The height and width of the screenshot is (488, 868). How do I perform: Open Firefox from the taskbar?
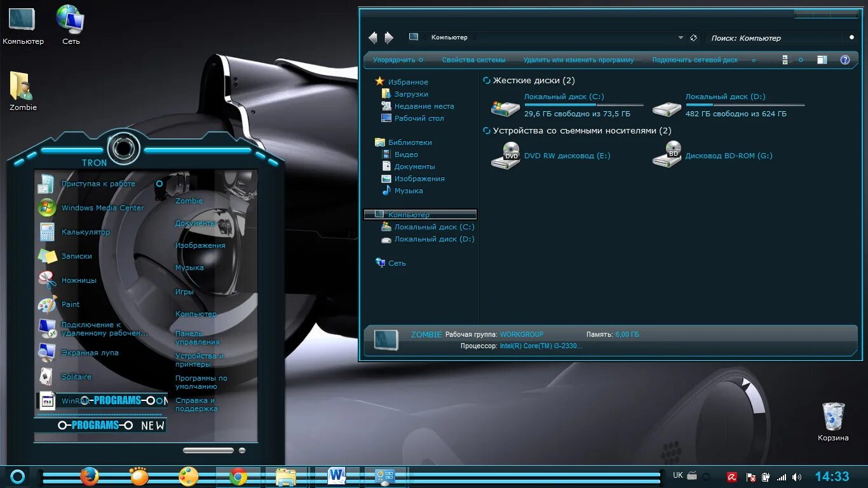[90, 477]
